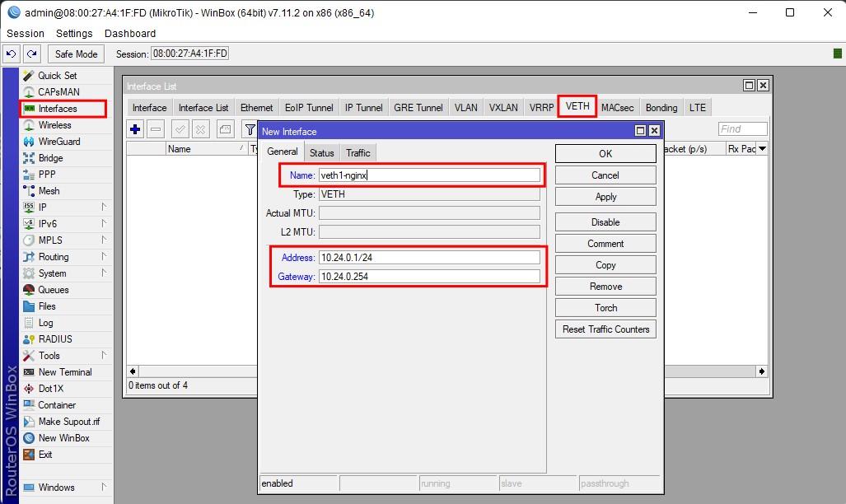Open the Bridge sidebar entry
The width and height of the screenshot is (846, 504).
click(50, 158)
